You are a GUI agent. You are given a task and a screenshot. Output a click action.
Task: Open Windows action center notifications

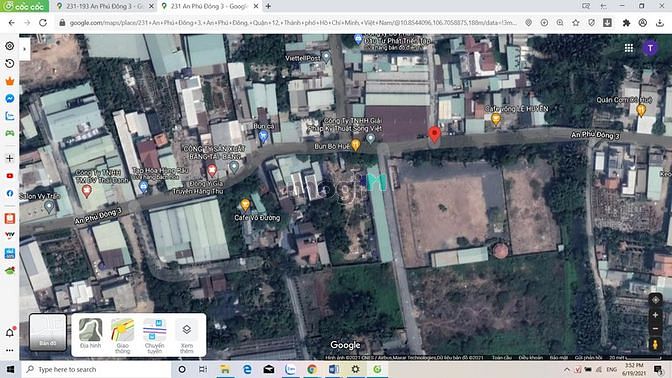click(658, 369)
